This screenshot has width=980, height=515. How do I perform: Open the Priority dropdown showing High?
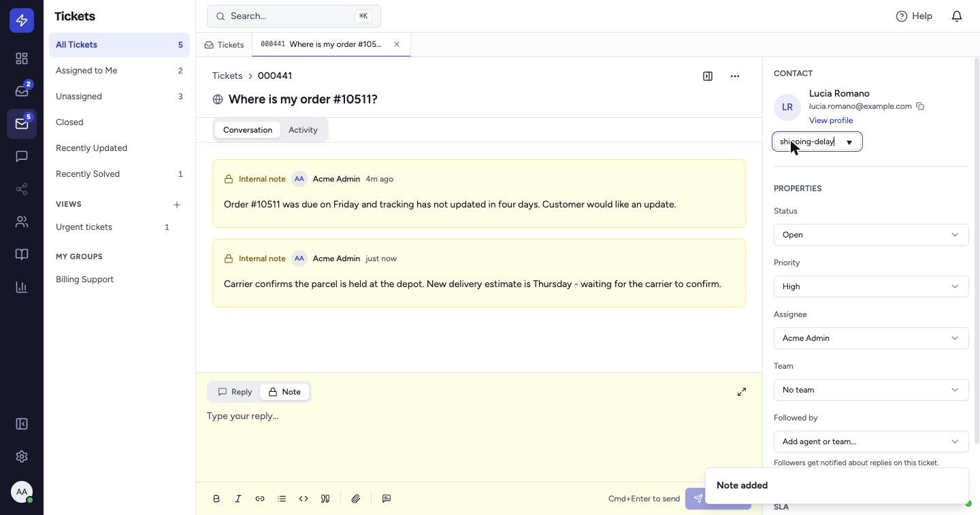pos(871,286)
